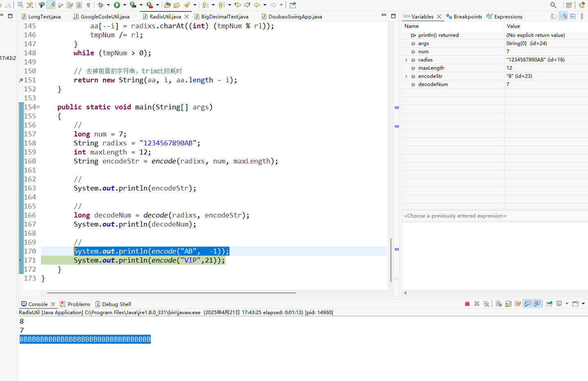The height and width of the screenshot is (381, 588).
Task: Toggle Scroll Lock in the Console
Action: (508, 304)
